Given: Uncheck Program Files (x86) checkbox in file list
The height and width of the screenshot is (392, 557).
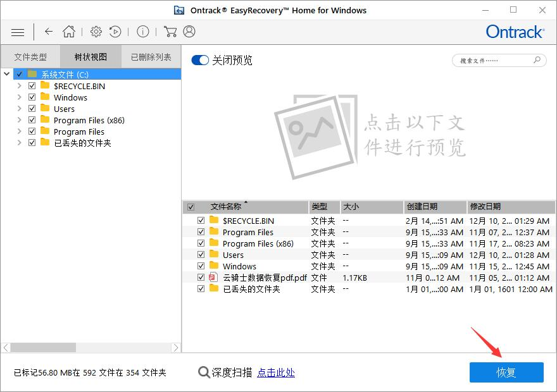Looking at the screenshot, I should (x=201, y=243).
